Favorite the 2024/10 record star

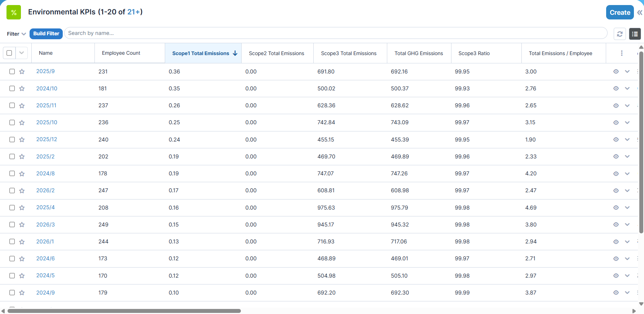point(22,89)
